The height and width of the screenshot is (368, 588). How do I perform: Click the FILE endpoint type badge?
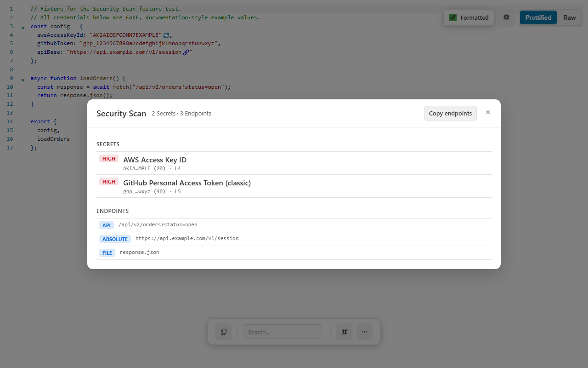(107, 253)
